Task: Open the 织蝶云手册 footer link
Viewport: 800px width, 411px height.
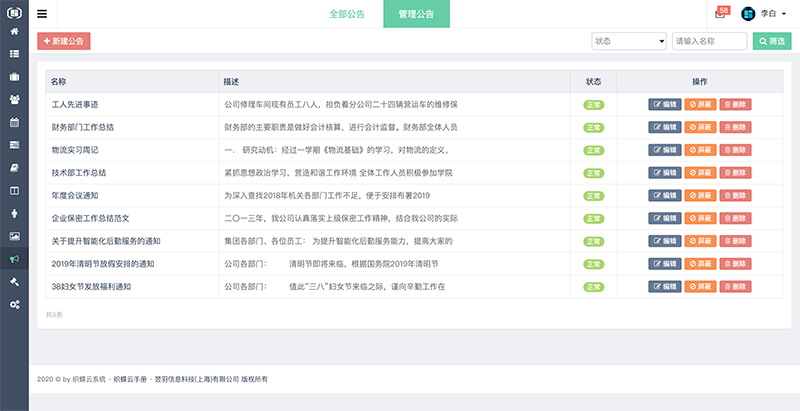Action: pyautogui.click(x=130, y=379)
